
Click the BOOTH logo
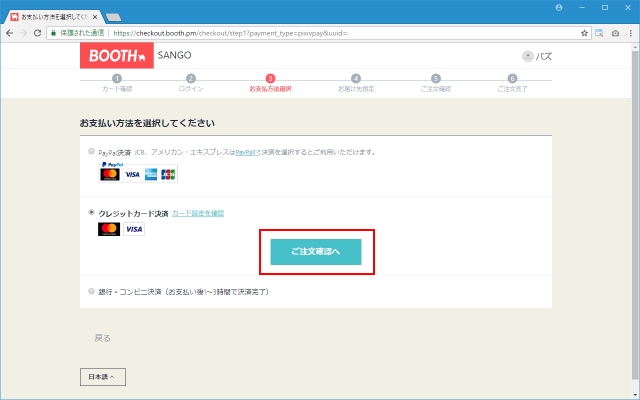117,56
